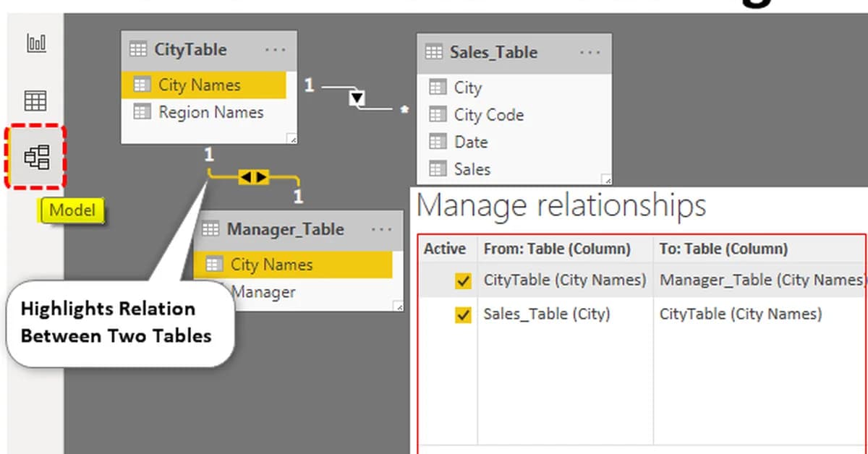Open the Data view icon
Image resolution: width=868 pixels, height=454 pixels.
pos(35,100)
